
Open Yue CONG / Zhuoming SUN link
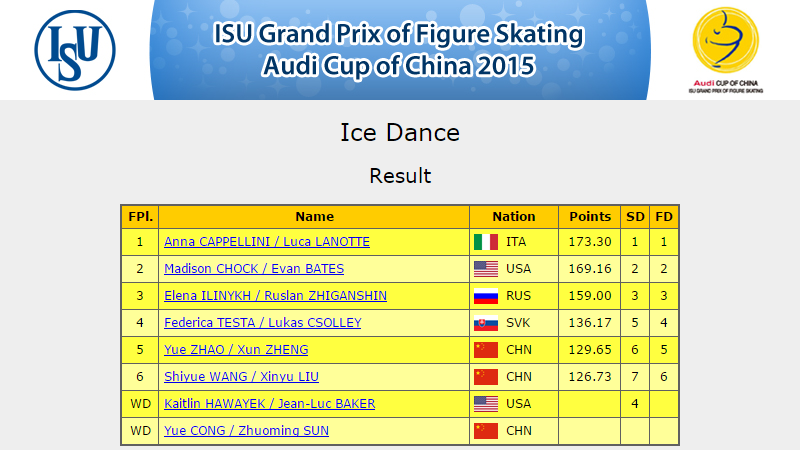pos(246,431)
